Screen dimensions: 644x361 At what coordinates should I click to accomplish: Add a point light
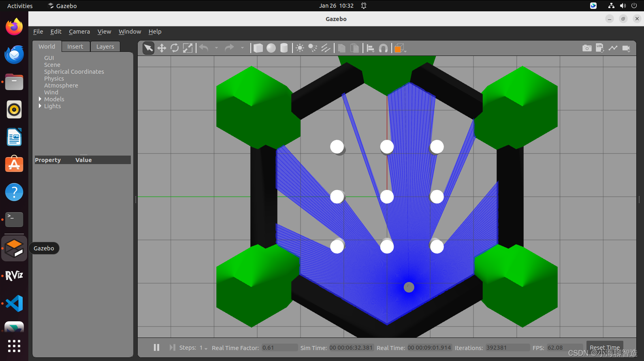(x=300, y=48)
